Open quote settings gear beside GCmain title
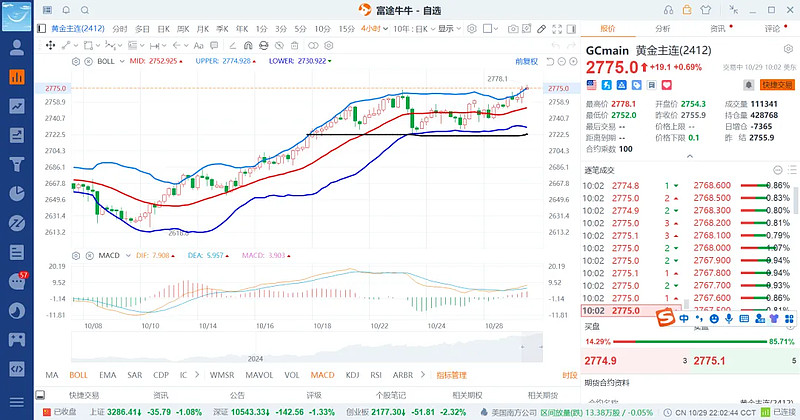The image size is (800, 420). [787, 50]
